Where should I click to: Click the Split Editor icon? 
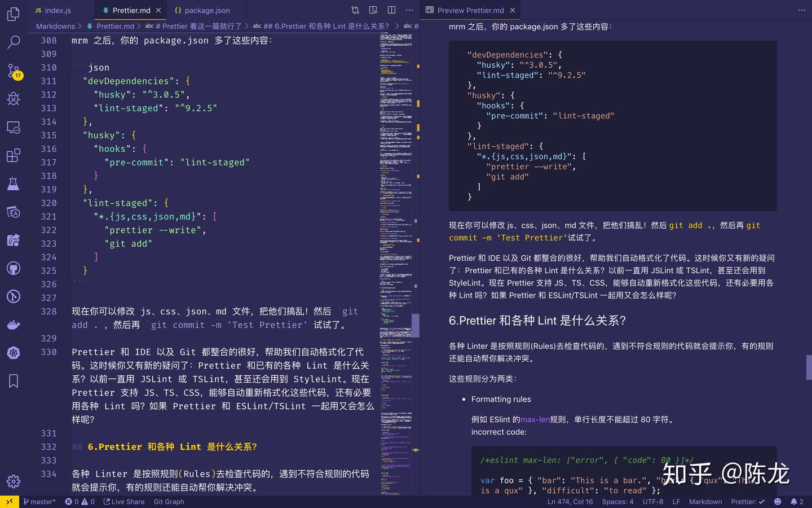coord(390,10)
